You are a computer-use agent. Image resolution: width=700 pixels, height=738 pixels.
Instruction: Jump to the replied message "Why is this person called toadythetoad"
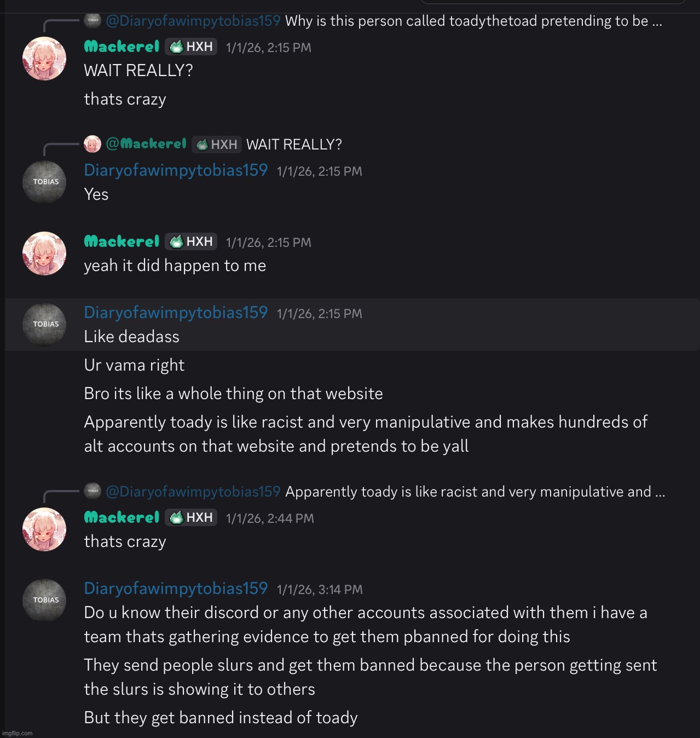pos(473,21)
